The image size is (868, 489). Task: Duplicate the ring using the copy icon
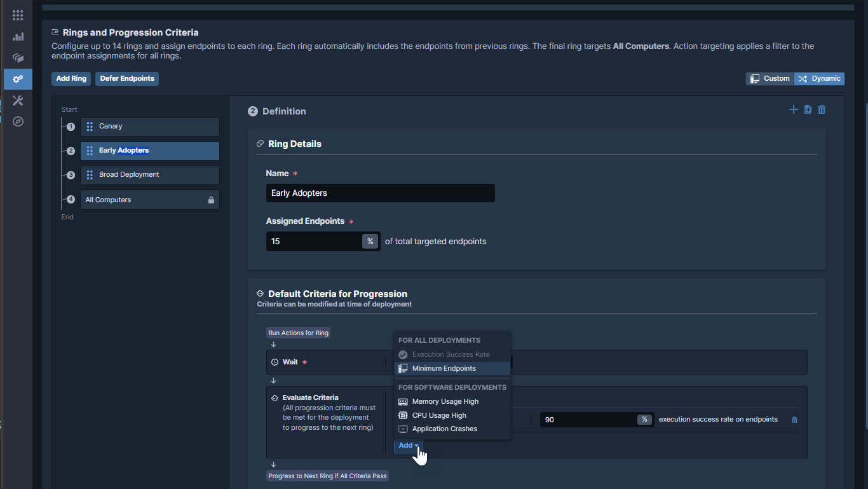tap(808, 109)
